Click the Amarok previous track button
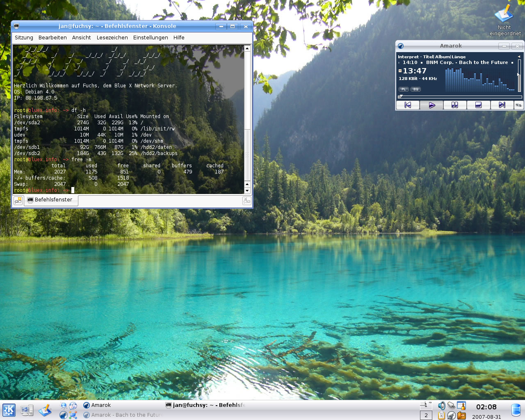The height and width of the screenshot is (420, 525). [408, 105]
